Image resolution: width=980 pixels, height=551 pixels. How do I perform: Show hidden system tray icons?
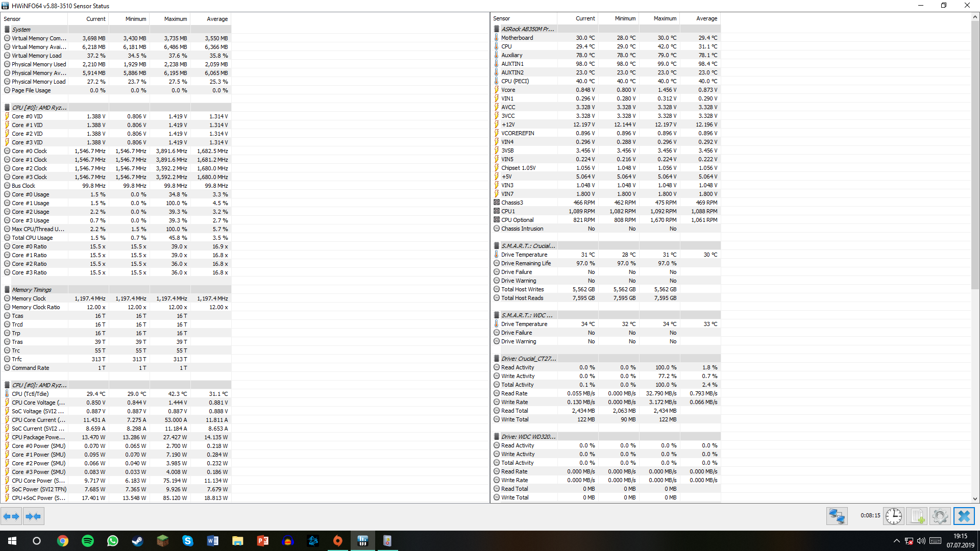(x=896, y=541)
